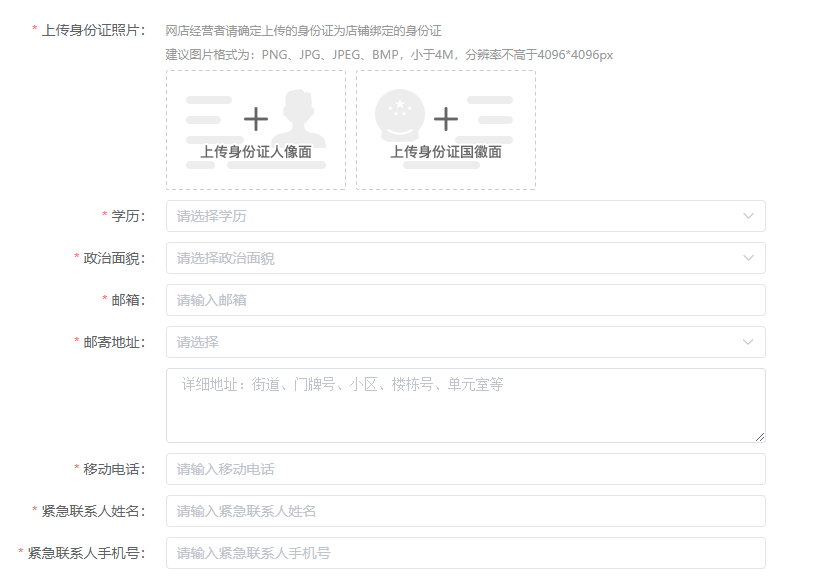The image size is (823, 588).
Task: Click the plus icon in national emblem upload box
Action: pos(446,120)
